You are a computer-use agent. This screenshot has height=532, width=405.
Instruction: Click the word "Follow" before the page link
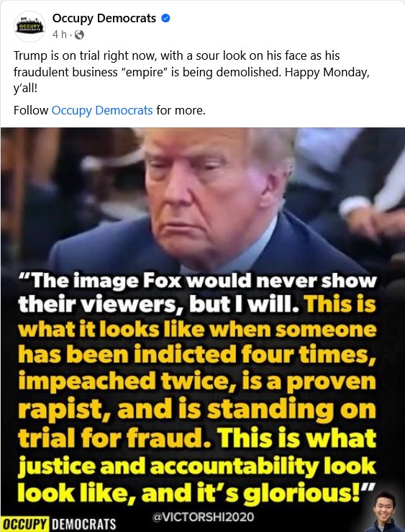(x=31, y=110)
